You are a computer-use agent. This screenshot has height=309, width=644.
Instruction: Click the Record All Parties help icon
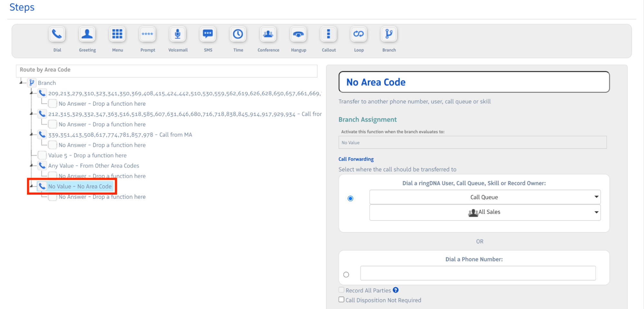[x=396, y=290]
